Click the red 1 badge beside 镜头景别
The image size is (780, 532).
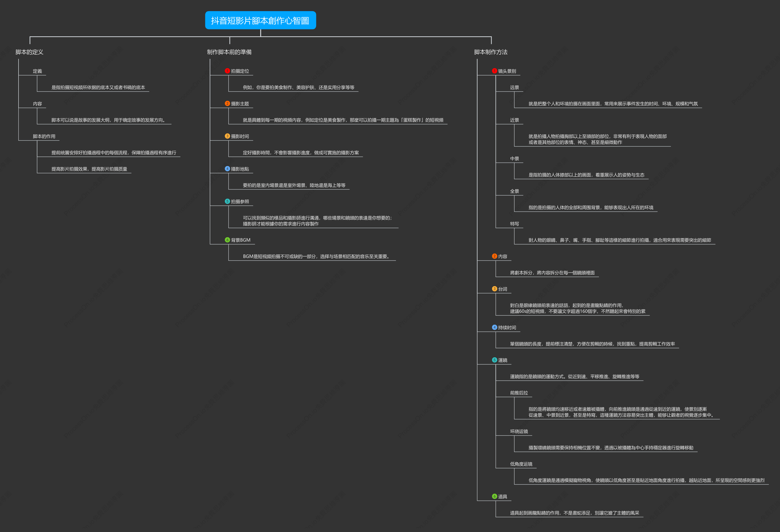(494, 71)
